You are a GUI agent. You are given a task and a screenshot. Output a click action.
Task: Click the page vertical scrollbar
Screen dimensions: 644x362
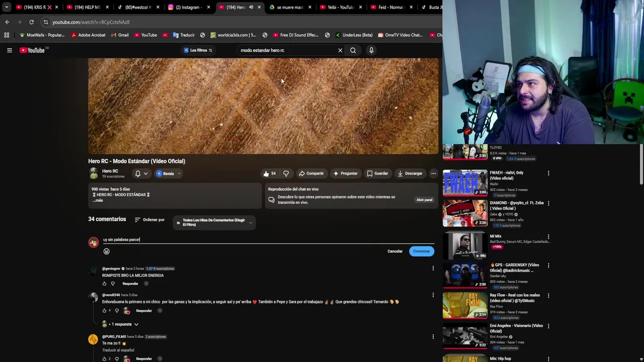(641, 165)
